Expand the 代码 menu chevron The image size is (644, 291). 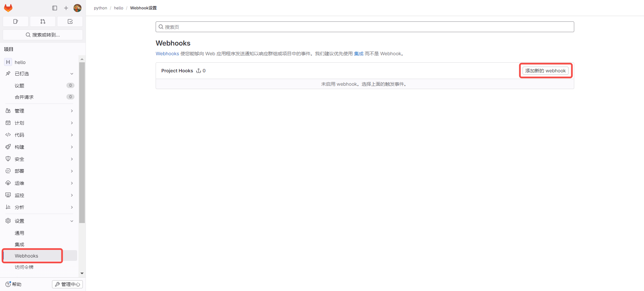pyautogui.click(x=72, y=135)
